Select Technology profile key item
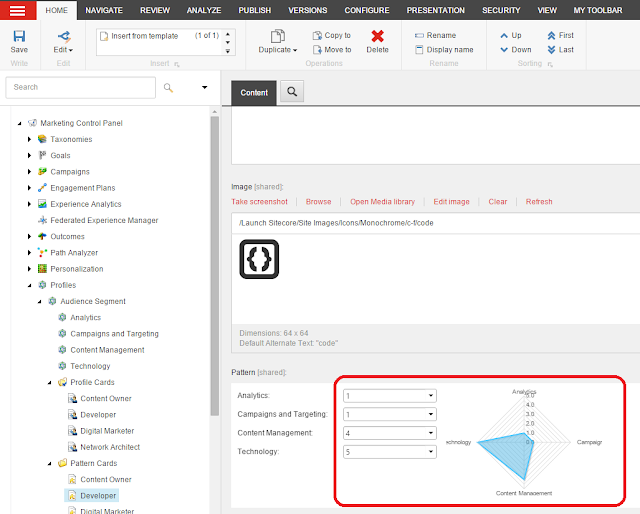This screenshot has height=514, width=640. coord(90,366)
